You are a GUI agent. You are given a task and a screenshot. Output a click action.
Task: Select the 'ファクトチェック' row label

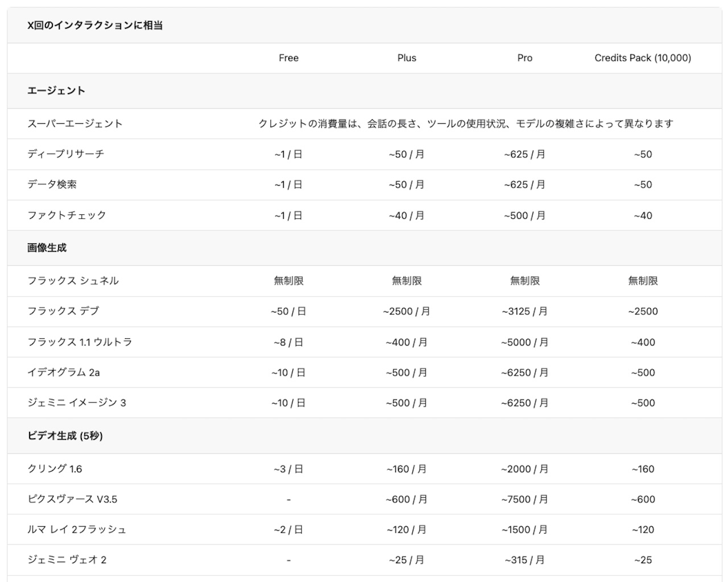(x=67, y=215)
